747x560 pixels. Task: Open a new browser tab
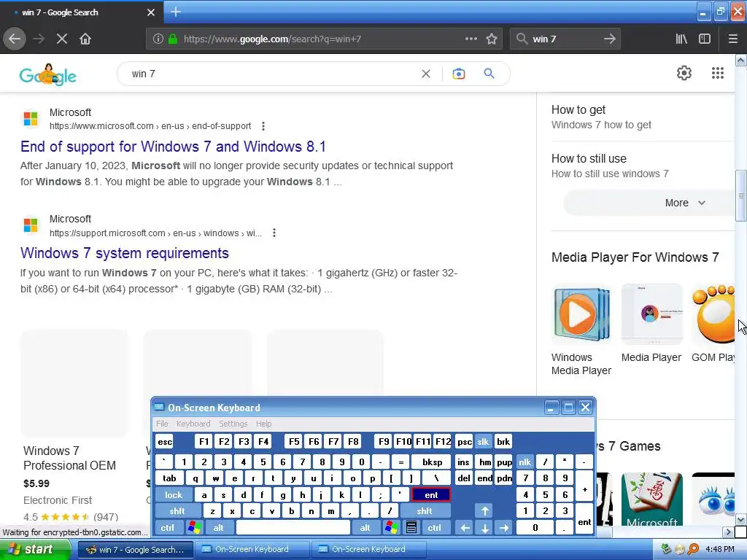tap(175, 12)
